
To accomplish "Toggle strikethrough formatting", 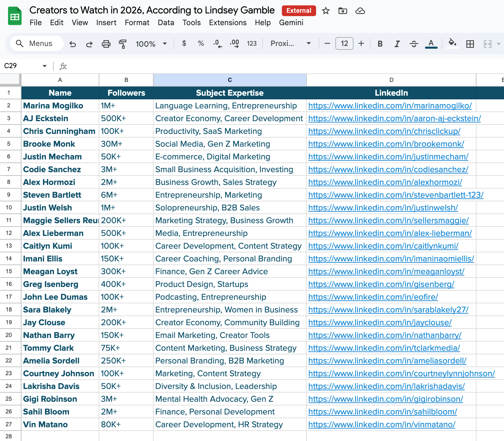I will point(414,44).
